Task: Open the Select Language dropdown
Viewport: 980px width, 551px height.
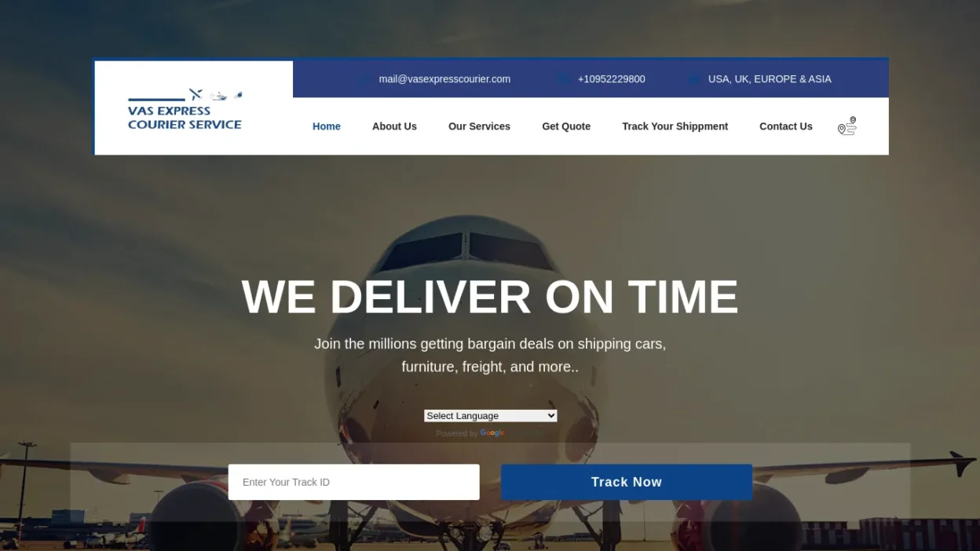Action: click(491, 416)
